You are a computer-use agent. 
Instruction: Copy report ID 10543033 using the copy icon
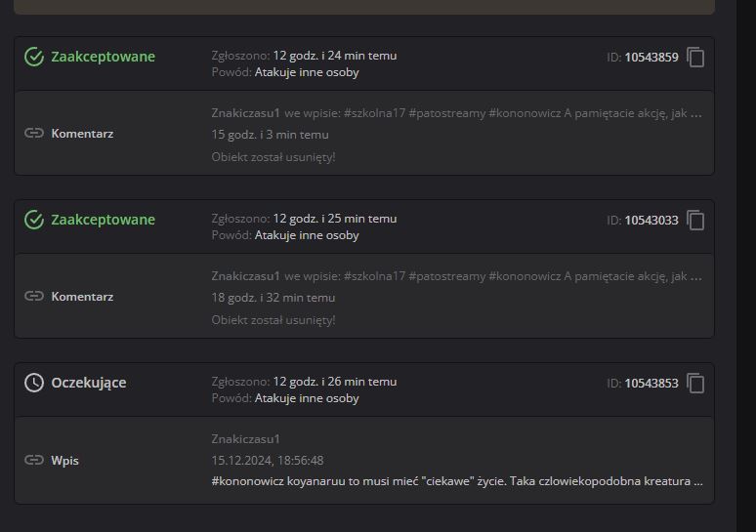695,221
